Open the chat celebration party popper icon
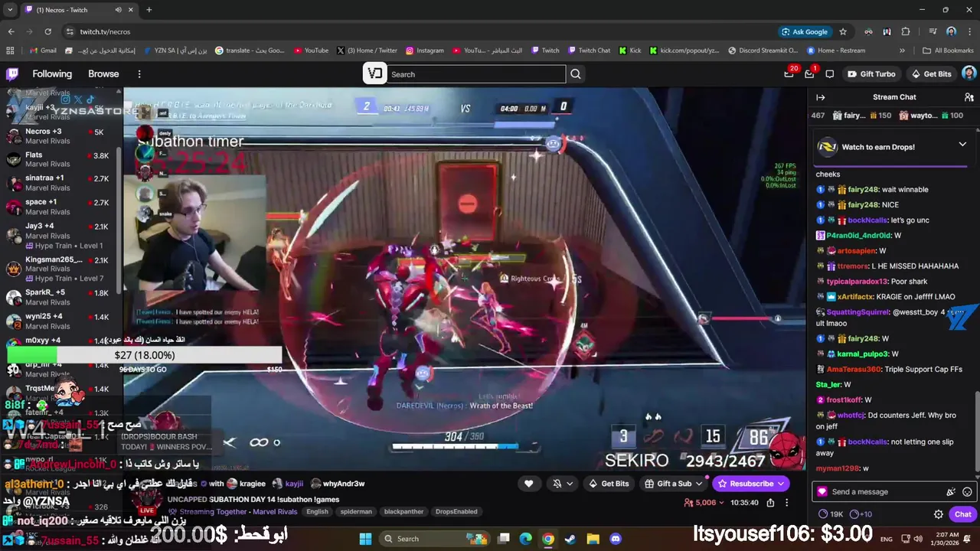 pos(951,492)
